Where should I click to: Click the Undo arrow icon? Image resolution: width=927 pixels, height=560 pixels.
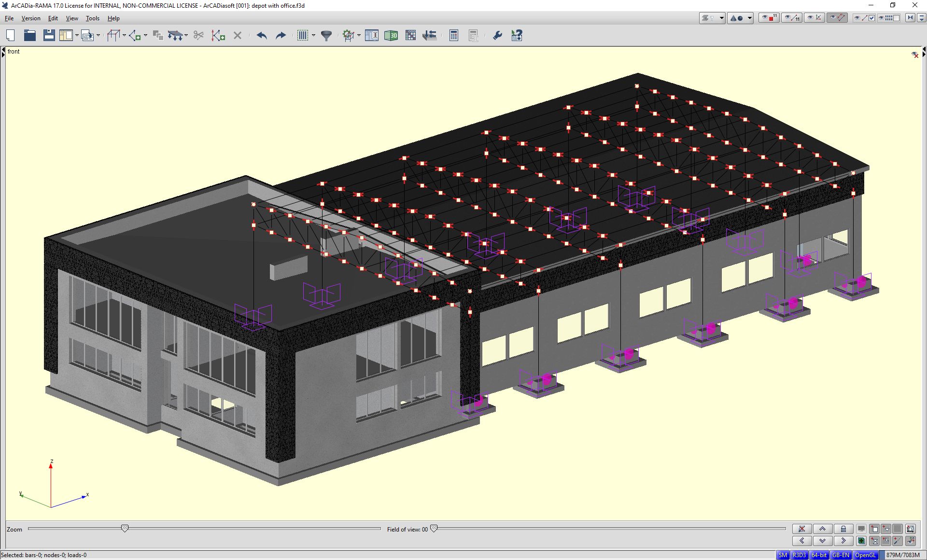click(x=262, y=35)
